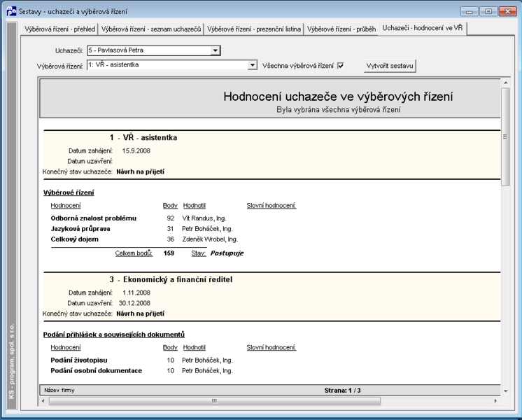Switch to Výběrová řízení - seznam uchazečů tab
This screenshot has width=522, height=420.
point(151,29)
